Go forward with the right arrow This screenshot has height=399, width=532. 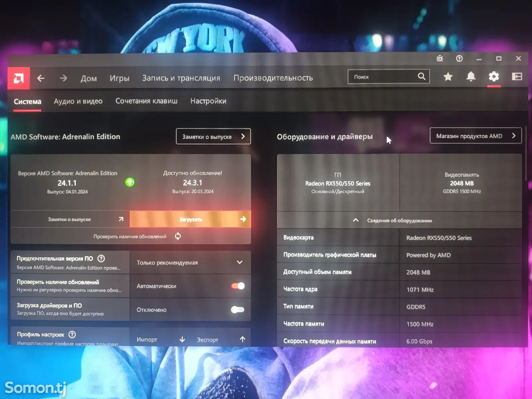point(64,78)
